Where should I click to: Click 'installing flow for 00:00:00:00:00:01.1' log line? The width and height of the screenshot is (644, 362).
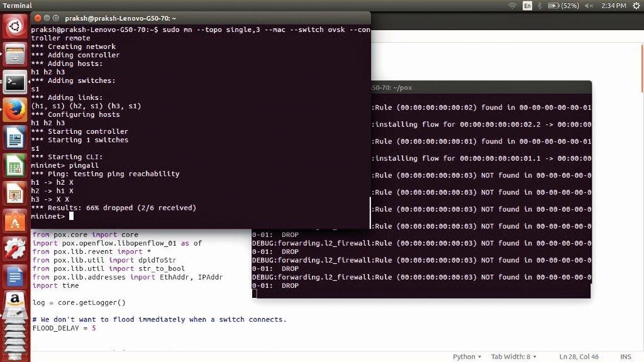click(x=481, y=158)
